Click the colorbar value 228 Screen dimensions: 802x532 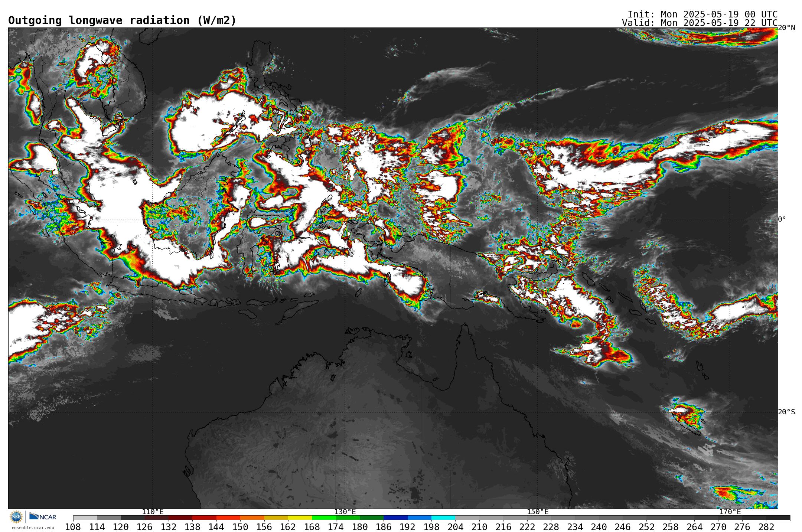point(551,527)
